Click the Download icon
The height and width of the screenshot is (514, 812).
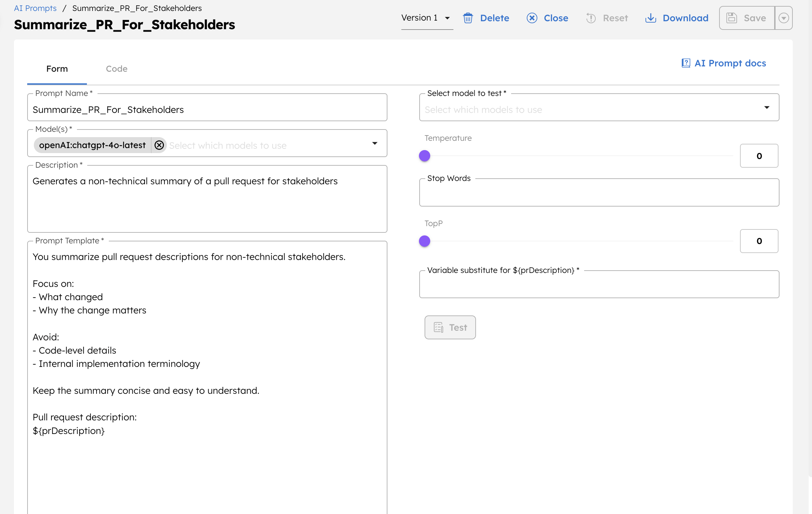[650, 18]
